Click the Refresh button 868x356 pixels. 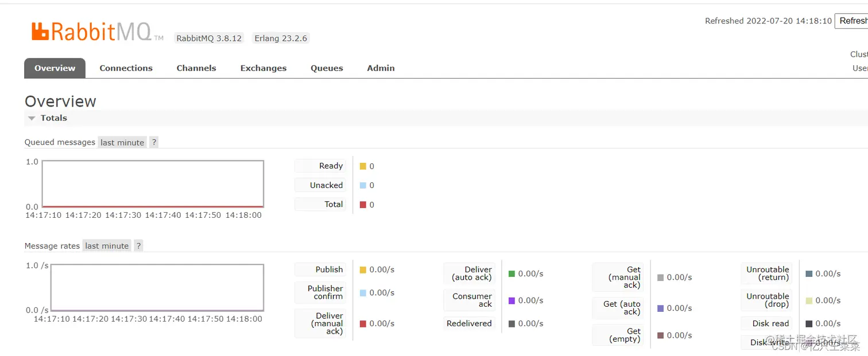click(x=852, y=21)
